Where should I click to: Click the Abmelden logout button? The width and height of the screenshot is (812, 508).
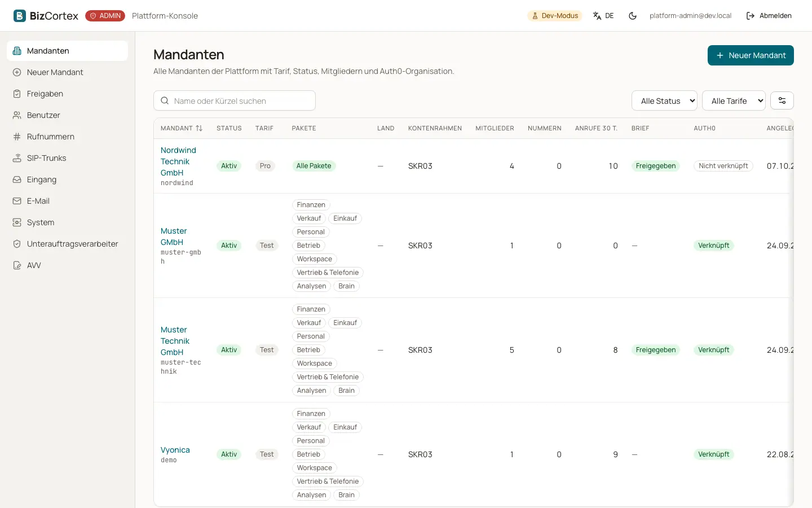click(x=769, y=16)
